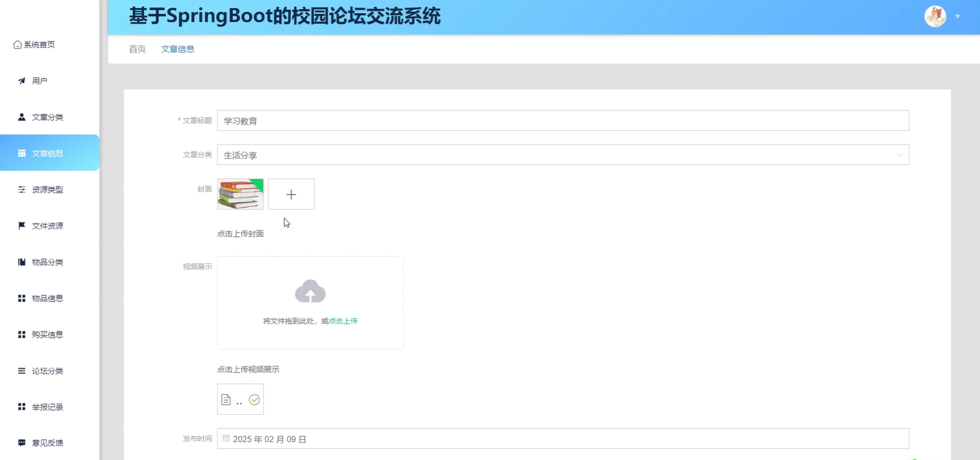Open 论坛分类 sidebar menu
Screen dimensions: 980x460
(50, 371)
